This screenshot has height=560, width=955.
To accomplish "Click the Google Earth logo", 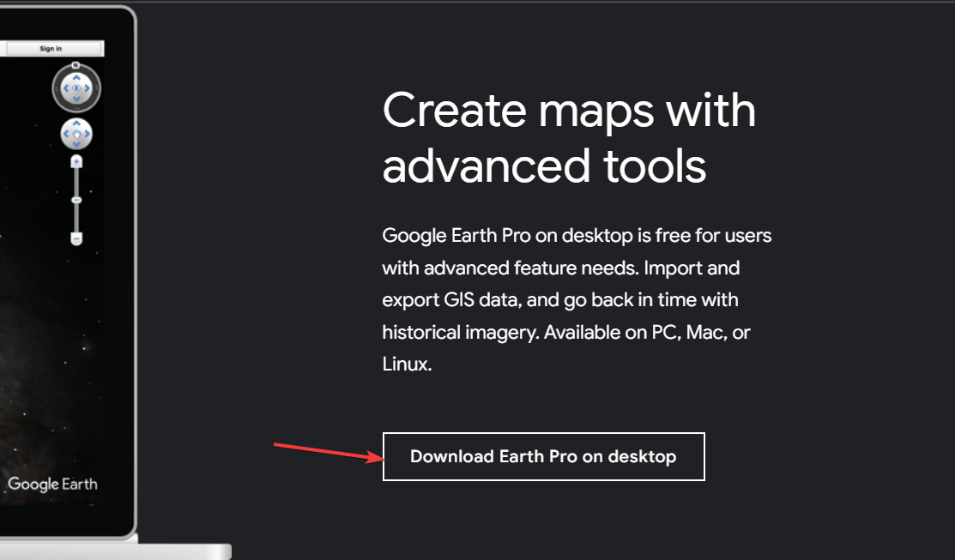I will pos(53,484).
